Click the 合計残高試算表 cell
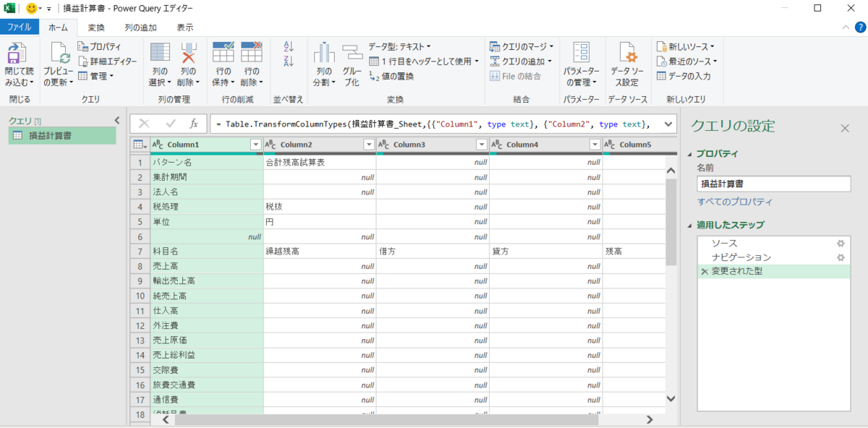868x428 pixels. pyautogui.click(x=320, y=163)
